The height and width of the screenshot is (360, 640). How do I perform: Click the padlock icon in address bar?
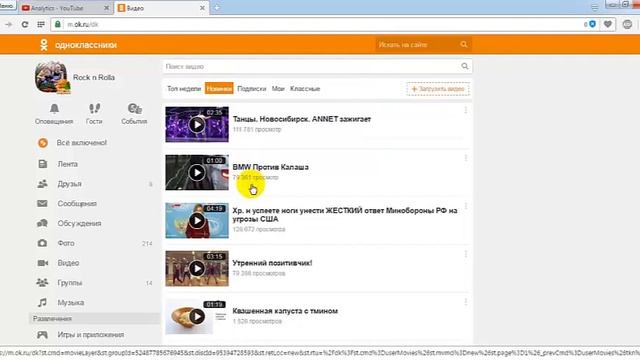click(58, 24)
